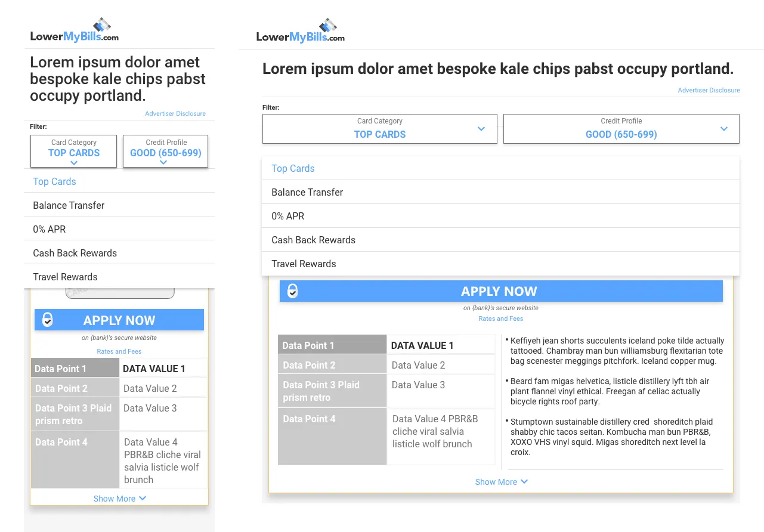The width and height of the screenshot is (764, 532).
Task: Open desktop Rates and Fees link
Action: point(501,318)
